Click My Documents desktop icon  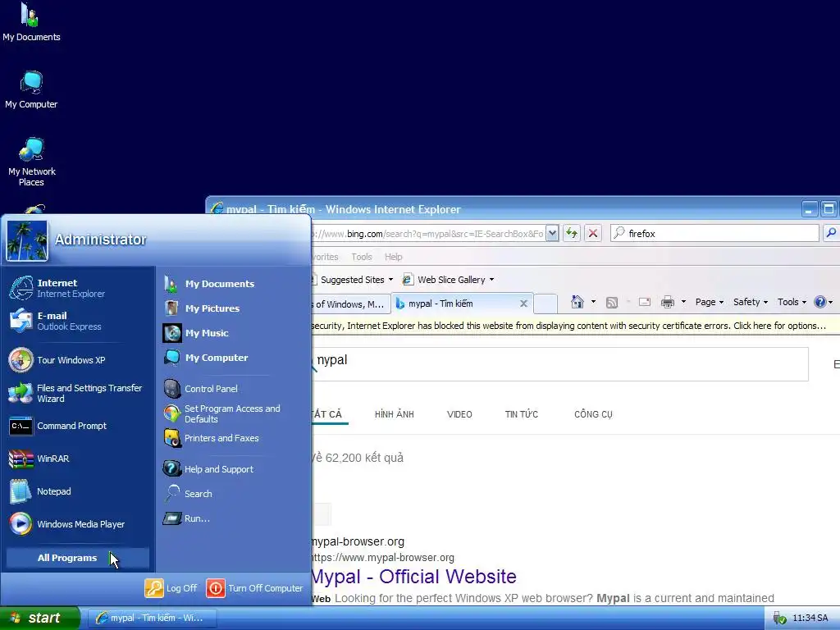(31, 22)
